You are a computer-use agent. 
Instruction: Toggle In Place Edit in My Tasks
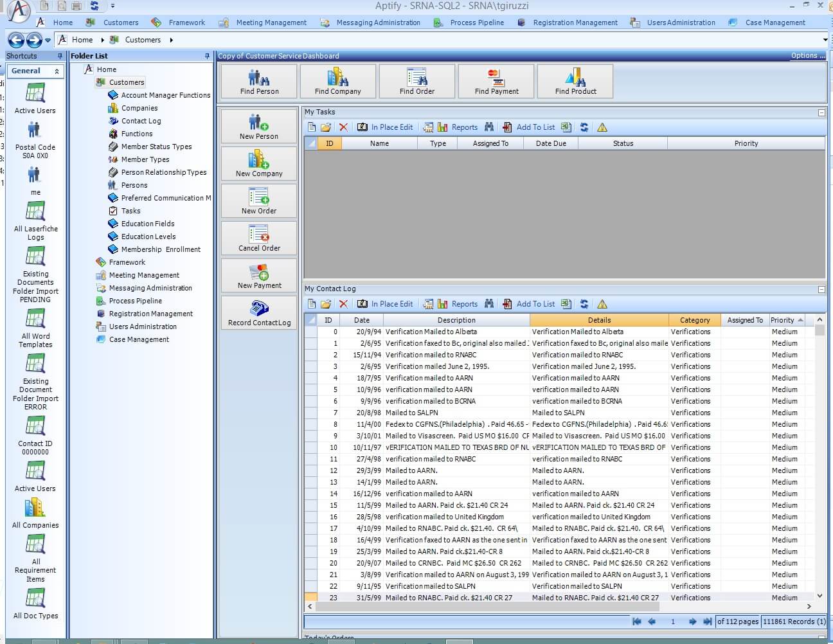(x=385, y=127)
